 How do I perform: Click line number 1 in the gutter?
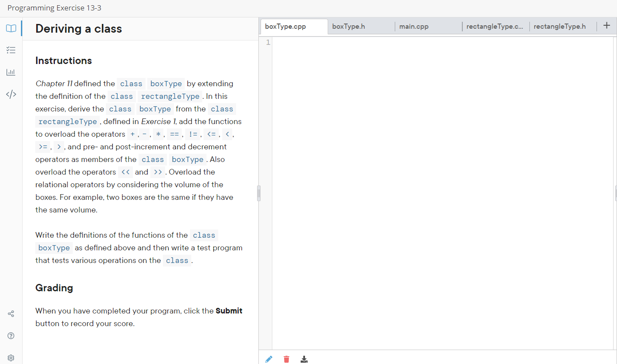(x=268, y=42)
